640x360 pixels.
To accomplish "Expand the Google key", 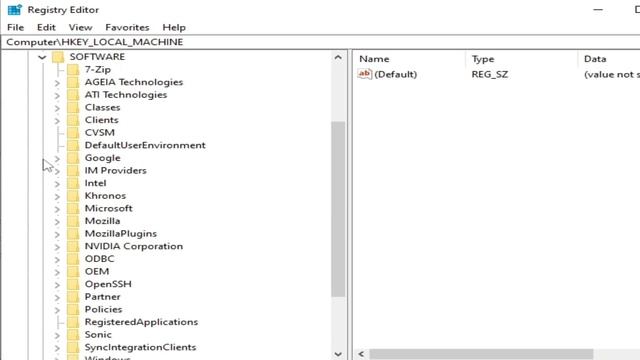I will pyautogui.click(x=57, y=159).
